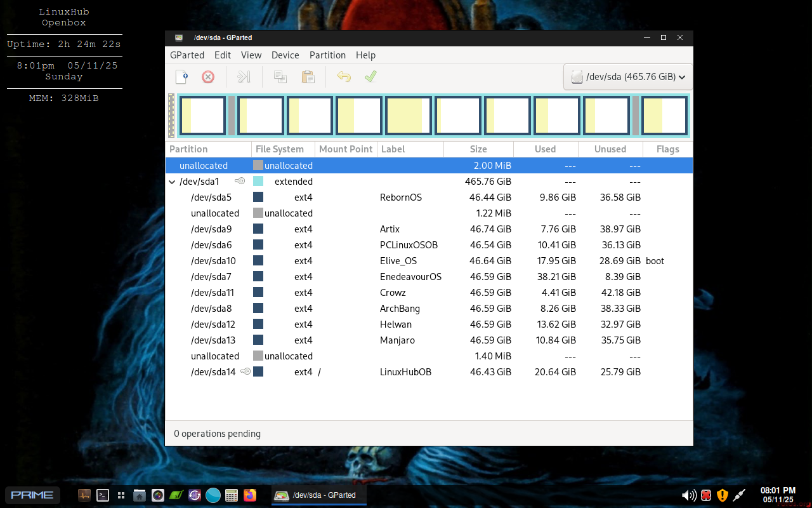Click the key icon beside /dev/sda14
Image resolution: width=812 pixels, height=508 pixels.
tap(246, 371)
